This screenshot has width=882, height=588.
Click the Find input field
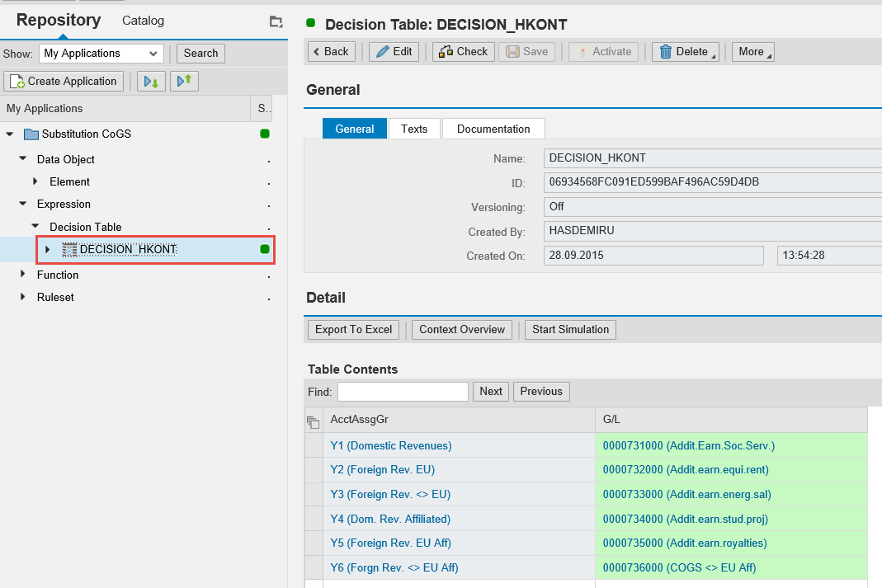403,392
